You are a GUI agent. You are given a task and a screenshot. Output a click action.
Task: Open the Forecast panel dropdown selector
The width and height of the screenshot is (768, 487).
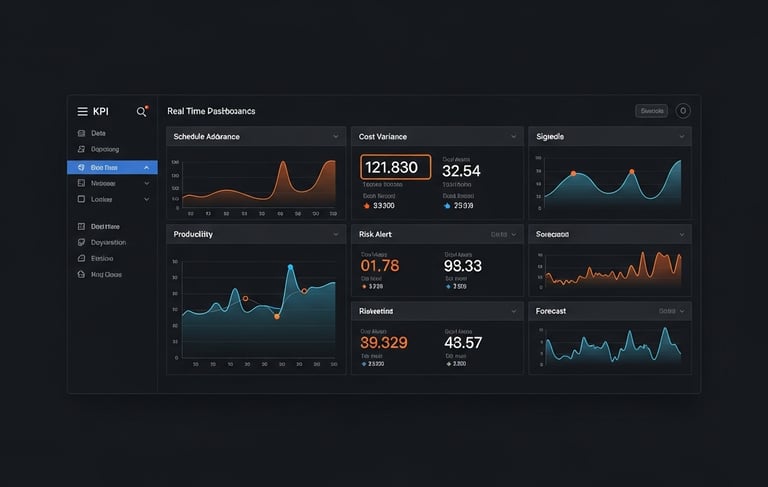672,311
